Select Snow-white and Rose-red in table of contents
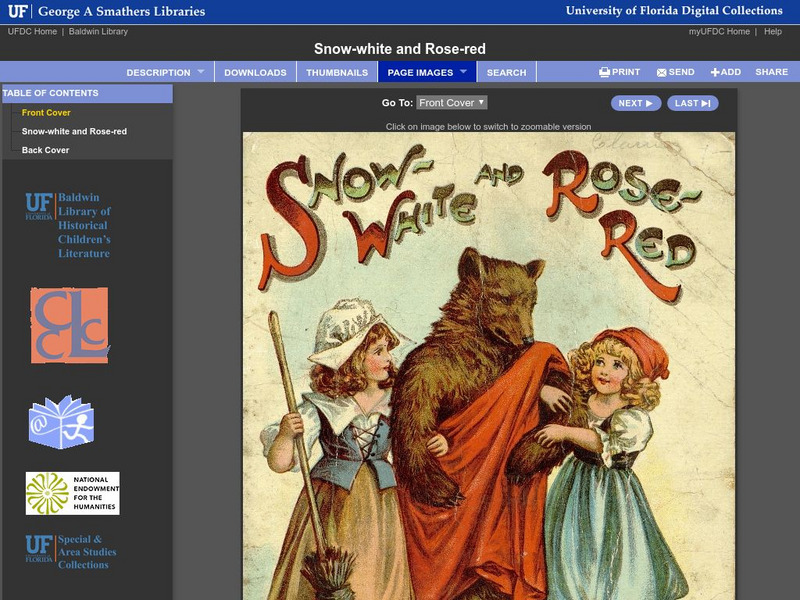Image resolution: width=800 pixels, height=600 pixels. [x=74, y=131]
